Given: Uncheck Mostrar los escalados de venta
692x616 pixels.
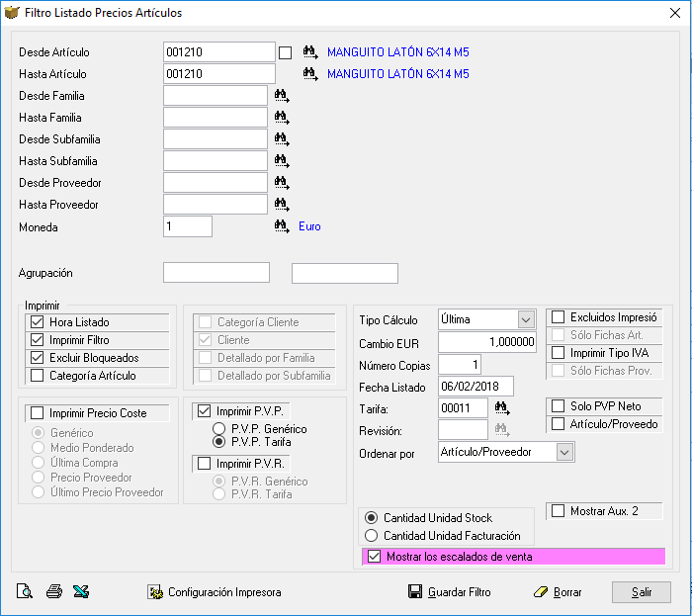Looking at the screenshot, I should pyautogui.click(x=374, y=557).
